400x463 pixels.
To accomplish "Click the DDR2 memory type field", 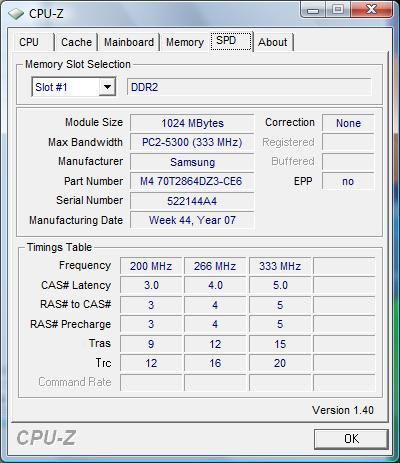I will coord(249,87).
